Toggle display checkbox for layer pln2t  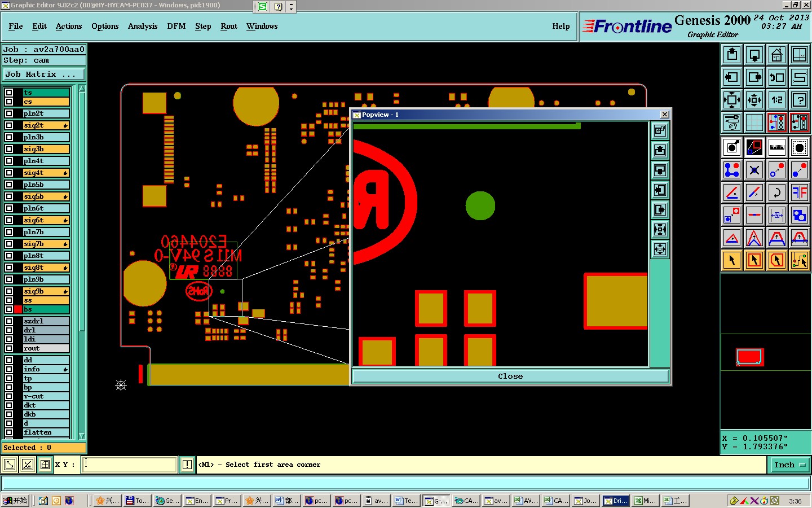[9, 113]
